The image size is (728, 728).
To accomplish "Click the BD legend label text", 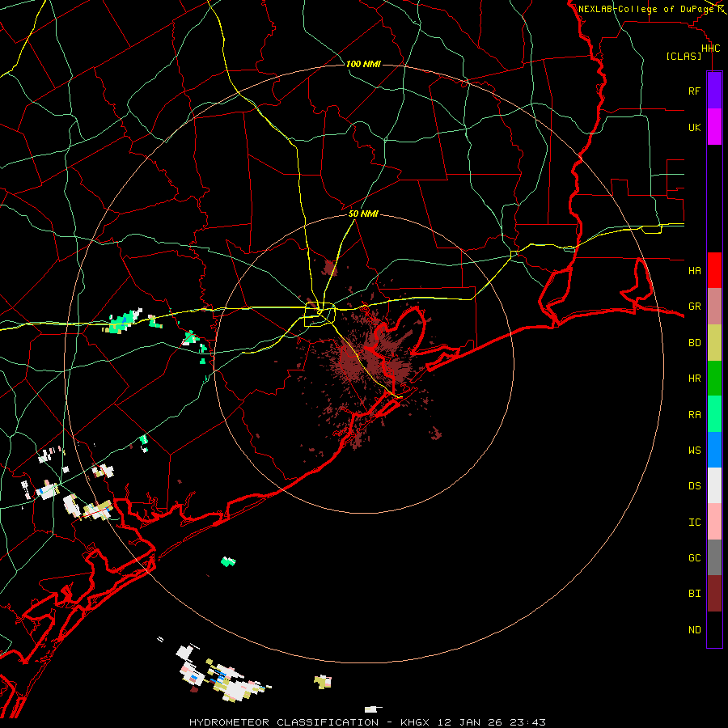I will pyautogui.click(x=694, y=343).
